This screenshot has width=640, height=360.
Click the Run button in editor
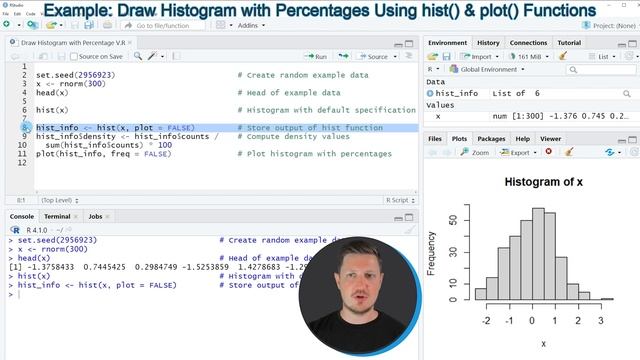[316, 56]
